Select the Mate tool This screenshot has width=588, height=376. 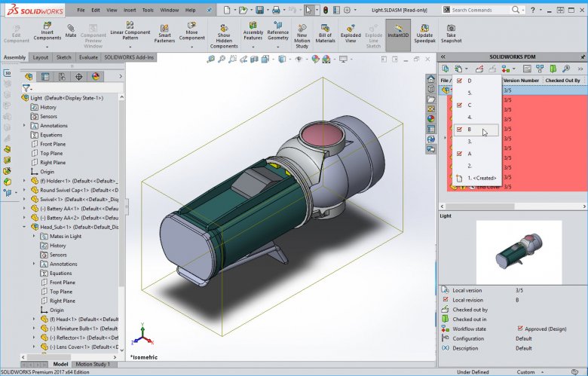click(71, 31)
